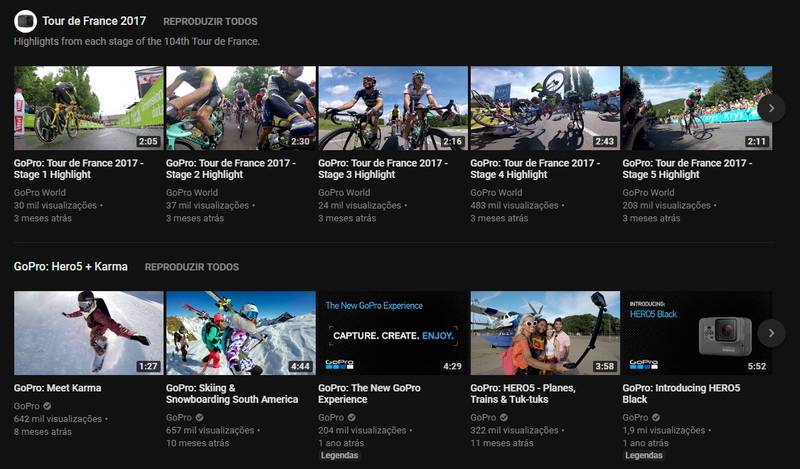Click title 'GoPro: Skiing & Snowboarding South America'
This screenshot has height=469, width=800.
point(232,393)
